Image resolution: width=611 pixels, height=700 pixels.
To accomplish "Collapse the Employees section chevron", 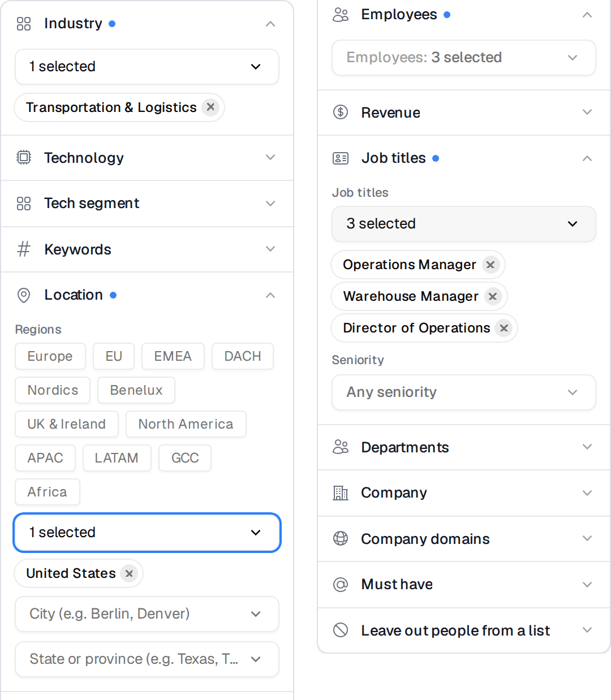I will tap(587, 15).
